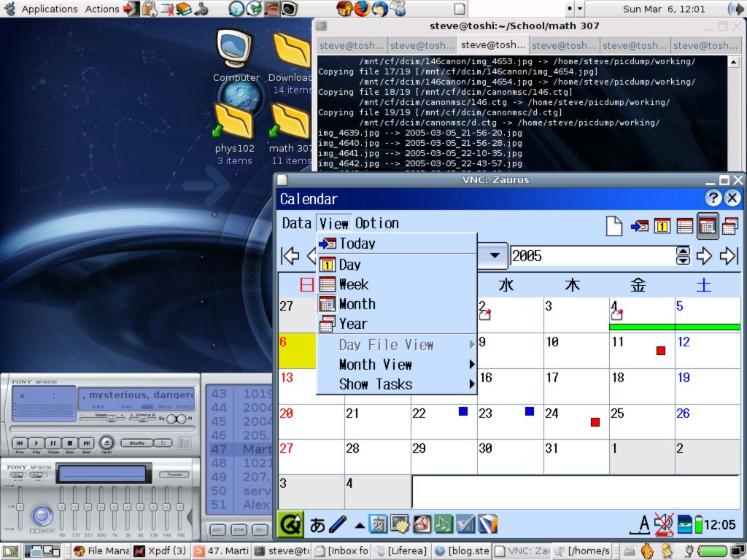Screen dimensions: 747x560
Task: Click the Today icon in Calendar toolbar
Action: click(639, 226)
